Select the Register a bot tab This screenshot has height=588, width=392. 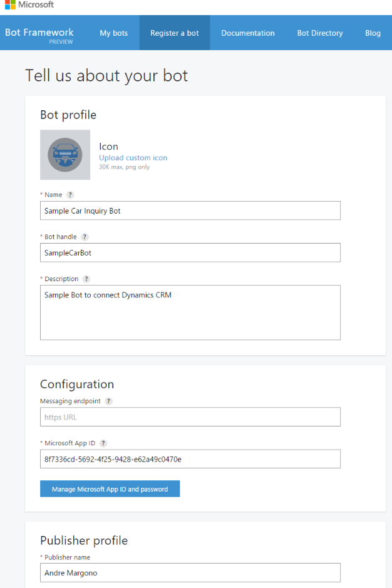[x=175, y=33]
